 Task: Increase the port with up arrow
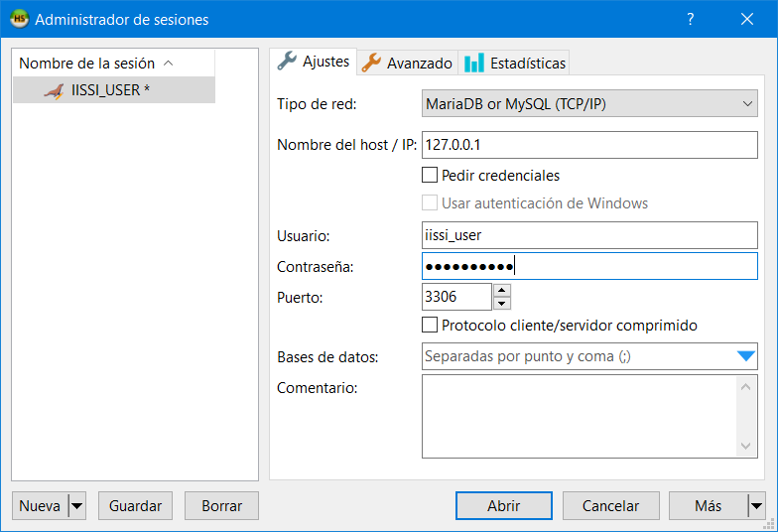click(502, 290)
